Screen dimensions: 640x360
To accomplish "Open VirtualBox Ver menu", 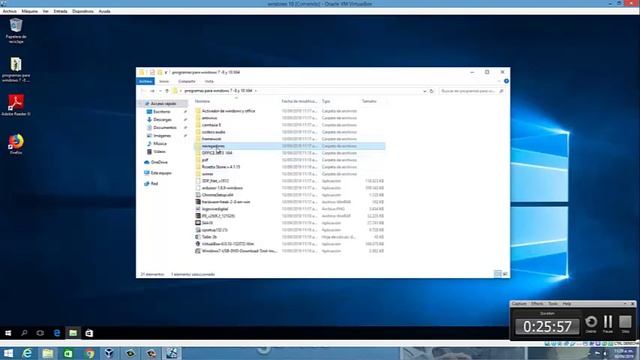I will tap(46, 11).
